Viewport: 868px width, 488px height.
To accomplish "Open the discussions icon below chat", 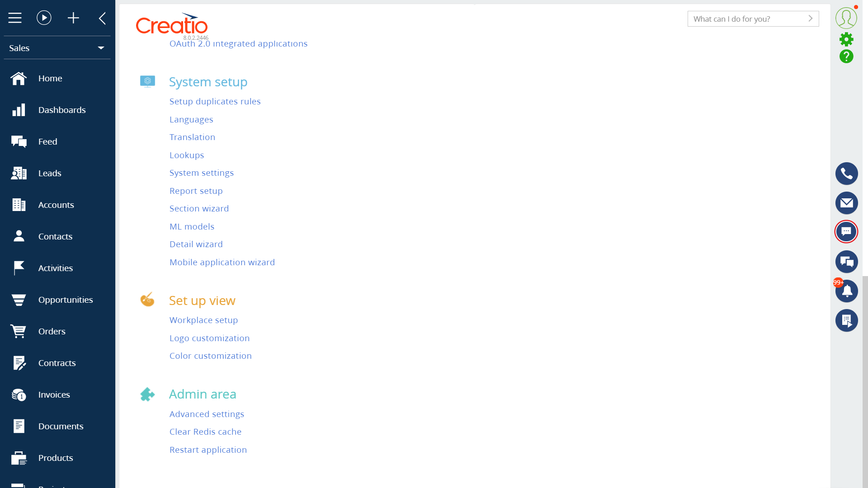I will pos(846,262).
